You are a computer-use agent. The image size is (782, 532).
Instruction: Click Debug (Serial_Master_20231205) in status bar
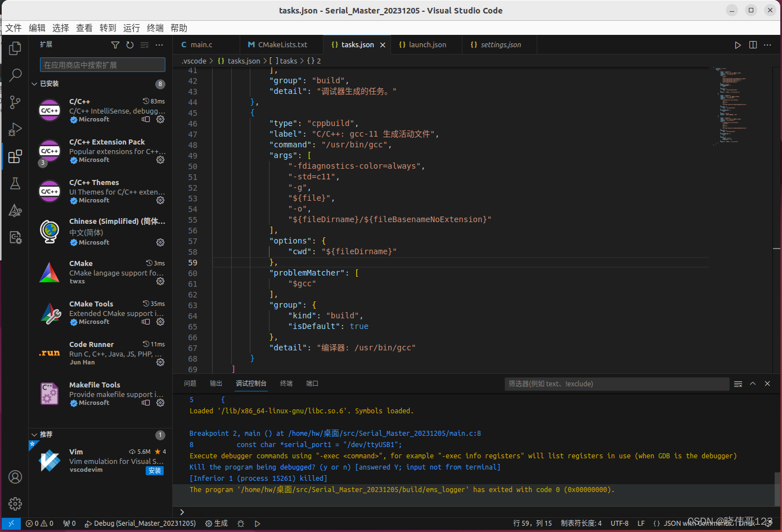(140, 524)
